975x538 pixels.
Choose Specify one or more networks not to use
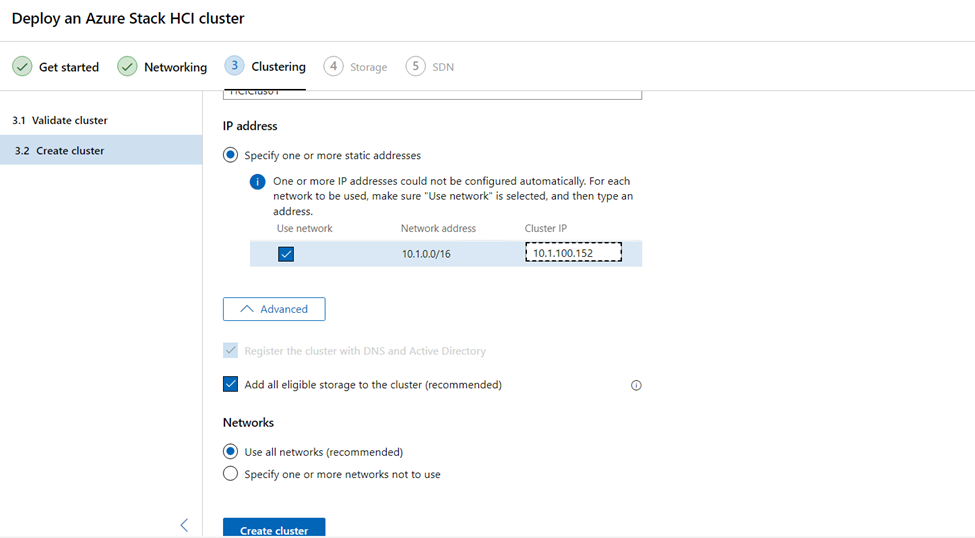(231, 473)
